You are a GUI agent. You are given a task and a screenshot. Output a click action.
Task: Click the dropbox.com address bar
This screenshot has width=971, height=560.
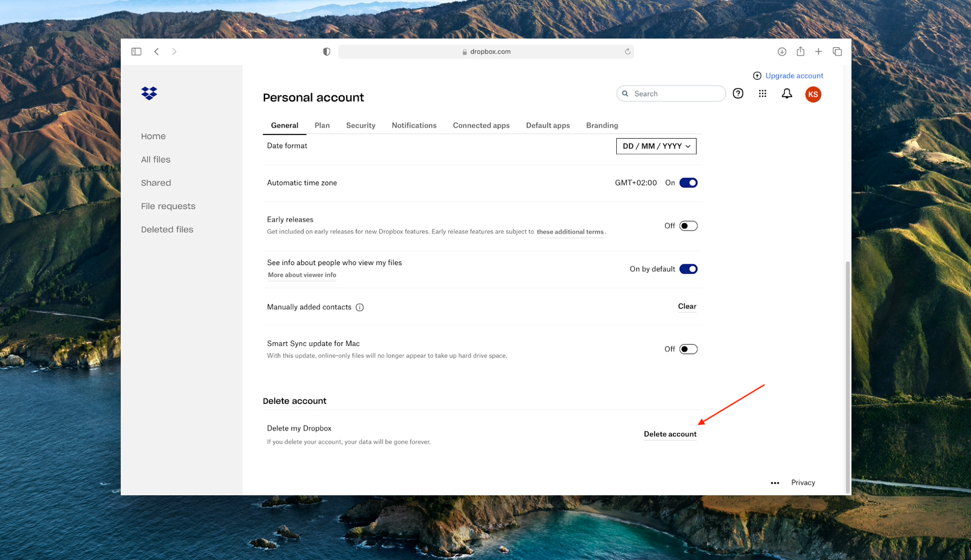pyautogui.click(x=486, y=52)
